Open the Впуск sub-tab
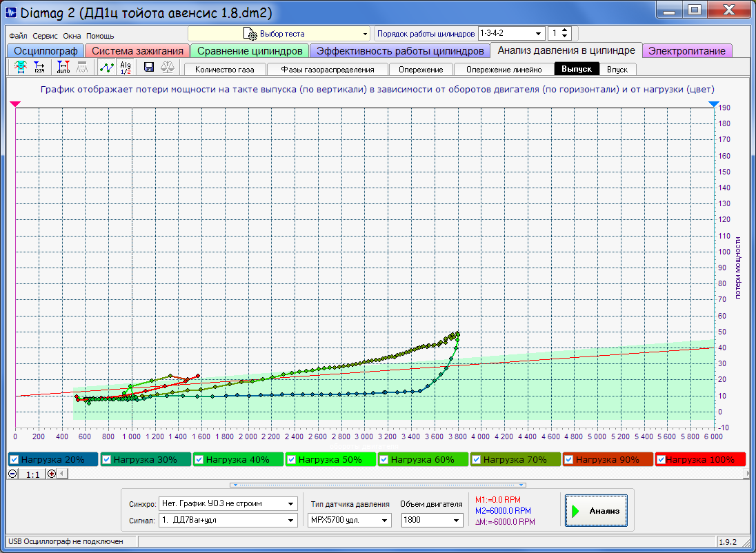The height and width of the screenshot is (553, 756). click(617, 70)
